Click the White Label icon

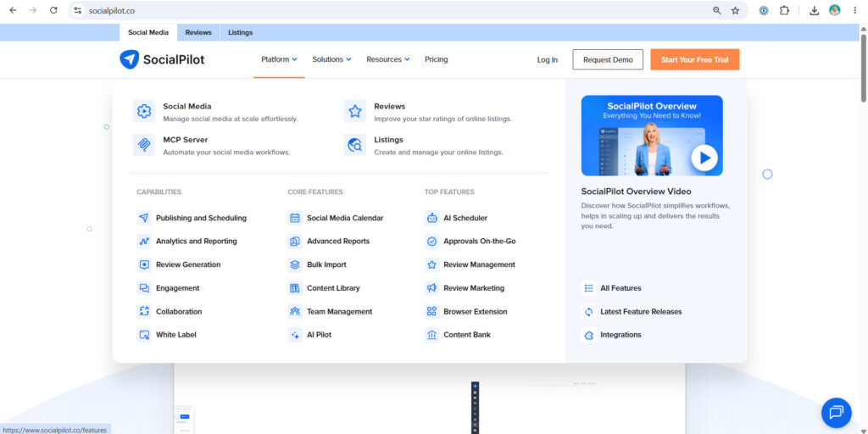point(144,335)
